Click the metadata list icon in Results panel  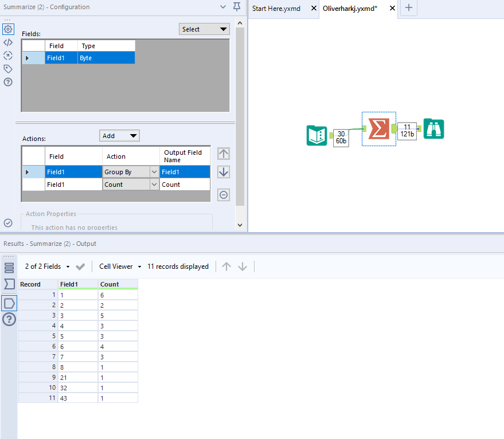[8, 266]
